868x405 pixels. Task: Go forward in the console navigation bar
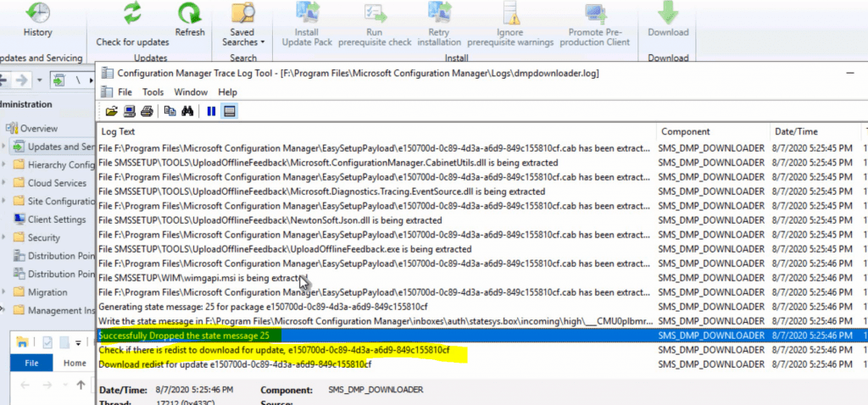point(21,80)
